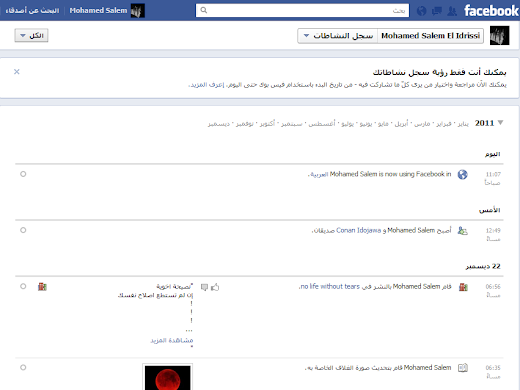Jump to February (فبراير) in month list
Screen dimensions: 520x390
[444, 124]
